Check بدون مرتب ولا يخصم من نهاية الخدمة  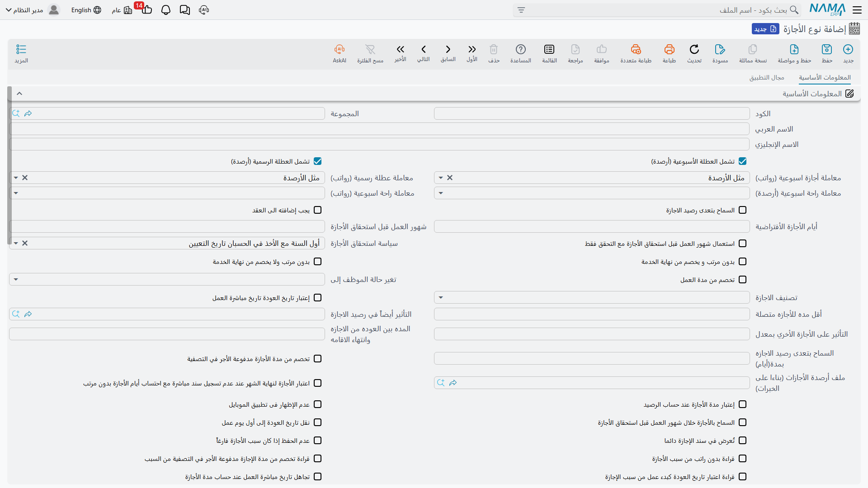(x=317, y=262)
